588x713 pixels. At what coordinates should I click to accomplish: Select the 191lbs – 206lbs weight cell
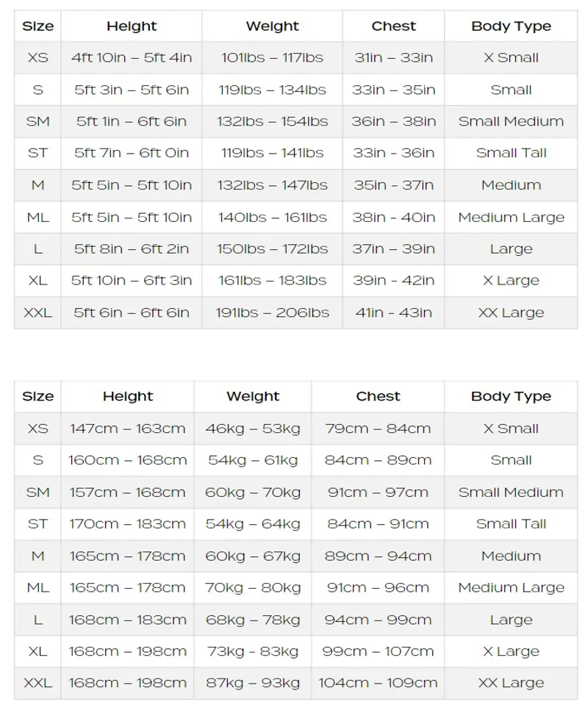272,312
